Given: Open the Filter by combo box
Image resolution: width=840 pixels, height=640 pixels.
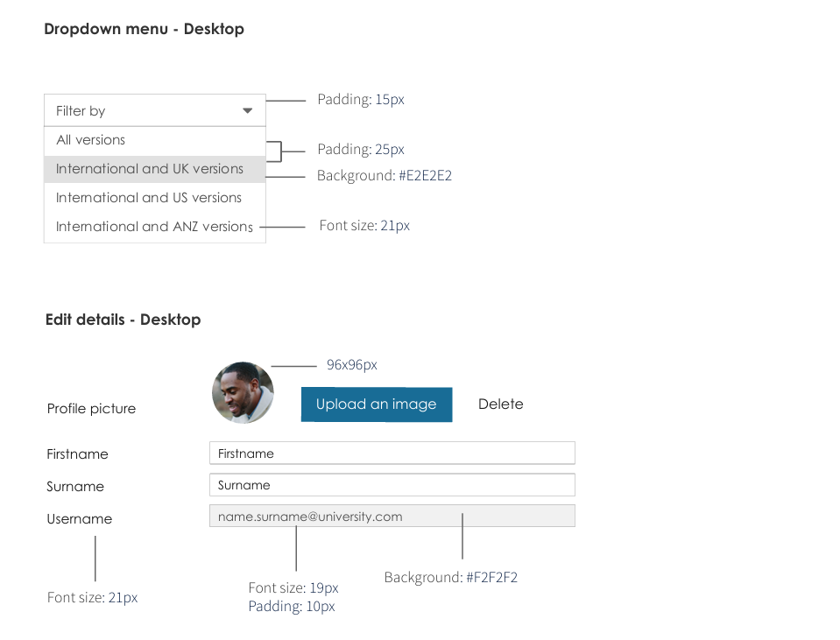Looking at the screenshot, I should click(154, 111).
